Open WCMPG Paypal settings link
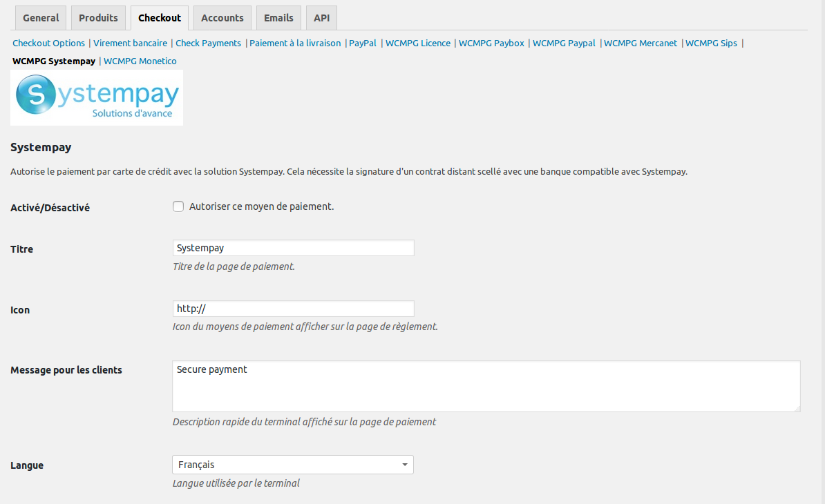 click(564, 43)
